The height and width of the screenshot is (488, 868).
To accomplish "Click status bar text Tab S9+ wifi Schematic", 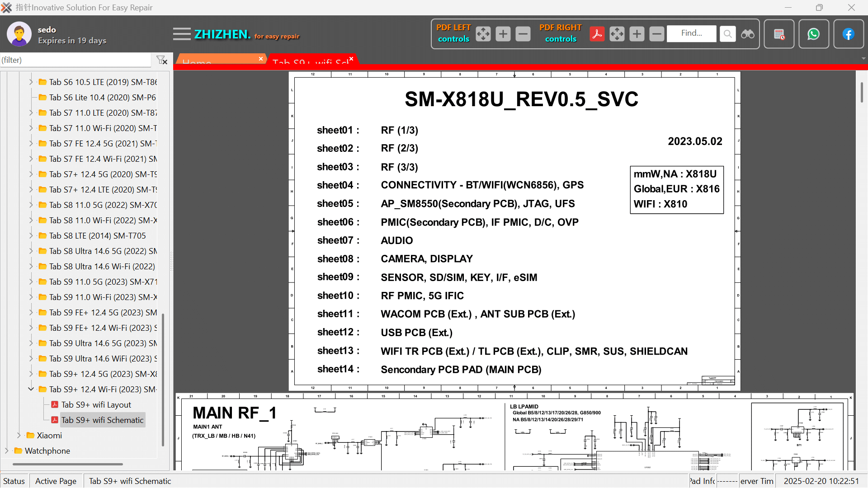I will (130, 481).
